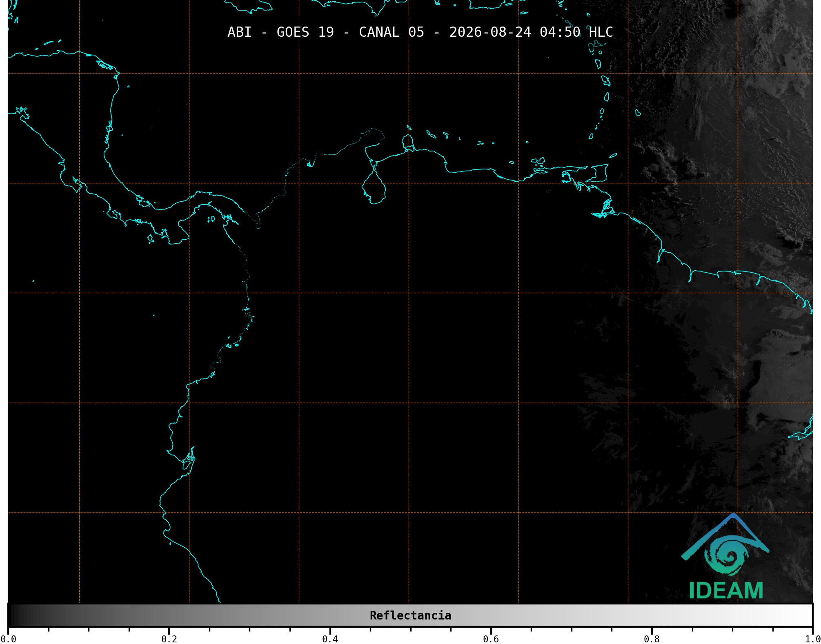Click the 0.2 tick label on colorbar

(x=169, y=639)
